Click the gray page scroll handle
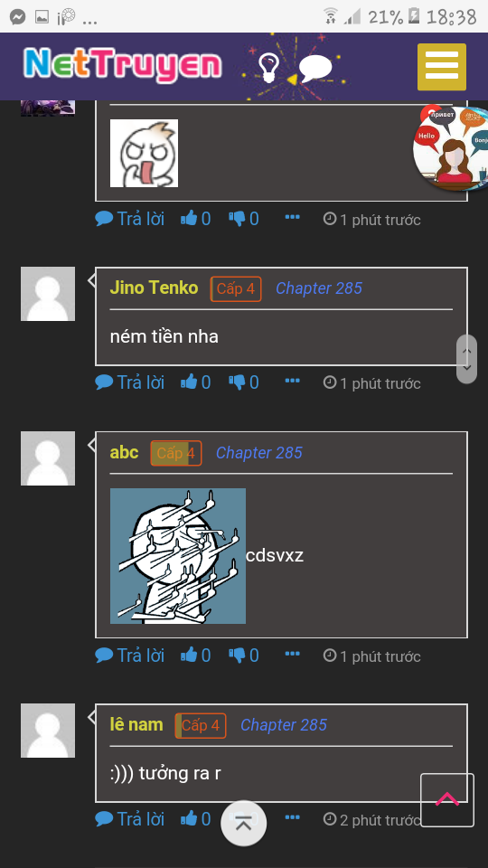Viewport: 488px width, 868px height. [x=466, y=359]
